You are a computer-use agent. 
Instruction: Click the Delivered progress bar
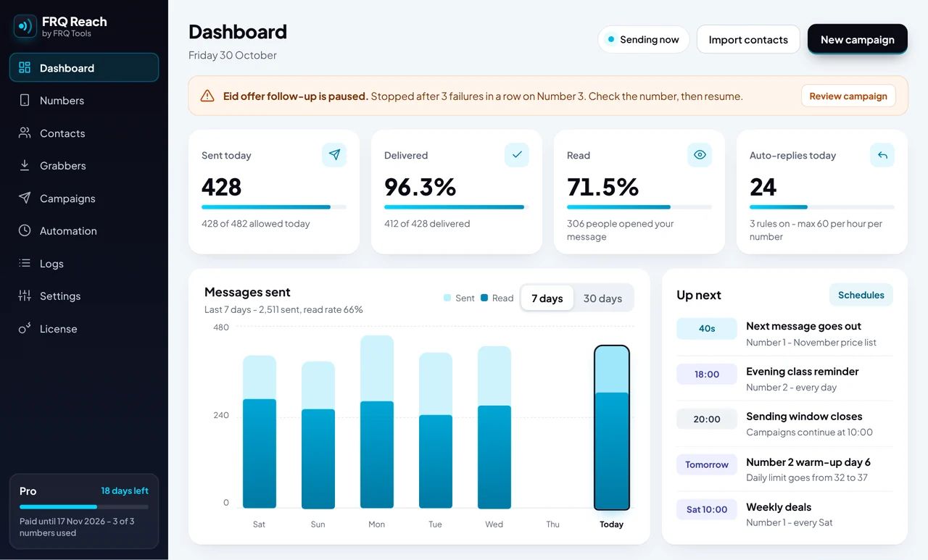[x=457, y=207]
